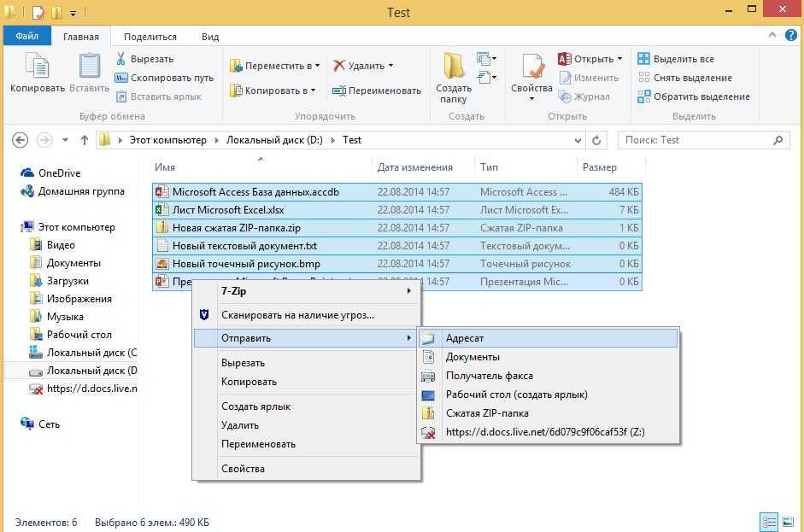Click the Rename (Переименовать) ribbon button
This screenshot has height=532, width=804.
377,91
